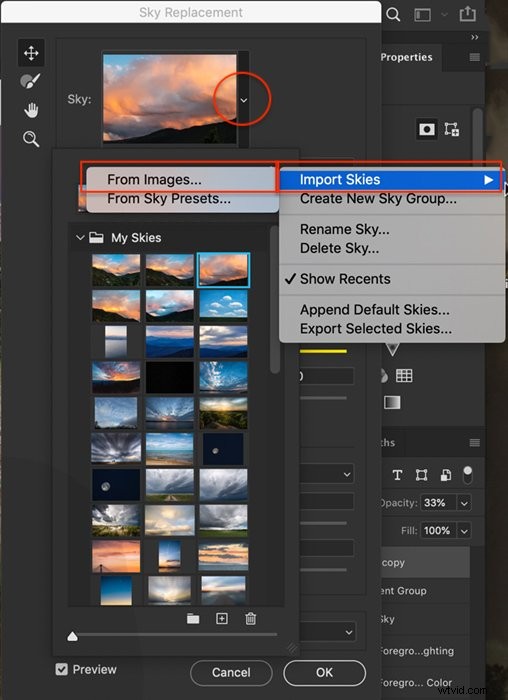508x700 pixels.
Task: Click the delete sky trash icon
Action: click(x=250, y=619)
